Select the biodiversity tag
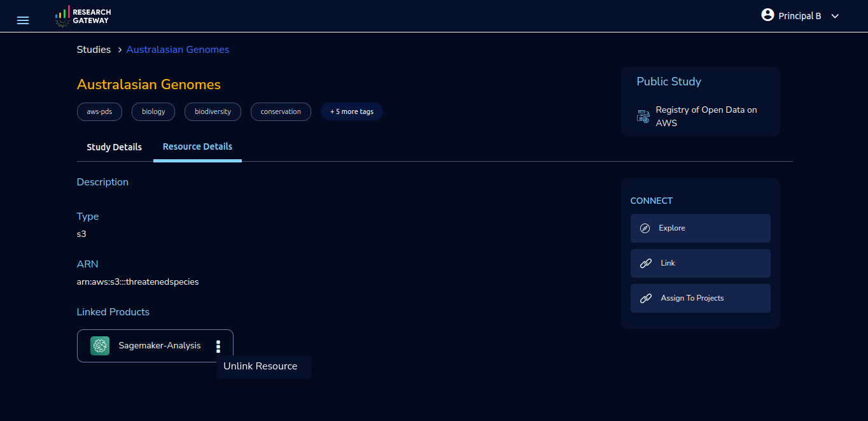The width and height of the screenshot is (868, 421). click(x=213, y=111)
